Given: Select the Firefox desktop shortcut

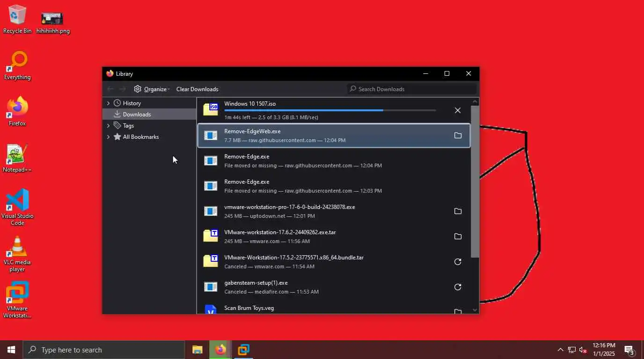Looking at the screenshot, I should click(x=17, y=111).
